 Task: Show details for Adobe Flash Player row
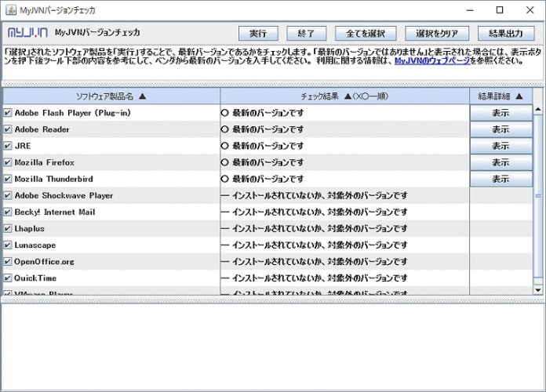pyautogui.click(x=501, y=113)
